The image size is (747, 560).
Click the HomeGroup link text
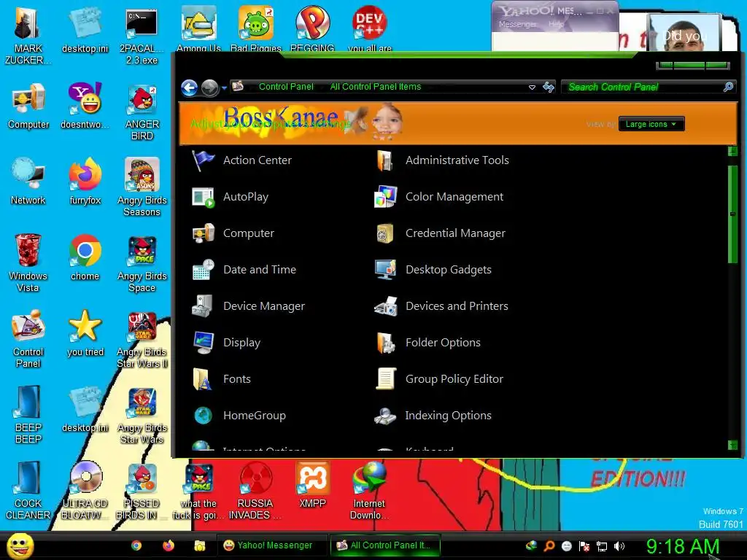[255, 415]
